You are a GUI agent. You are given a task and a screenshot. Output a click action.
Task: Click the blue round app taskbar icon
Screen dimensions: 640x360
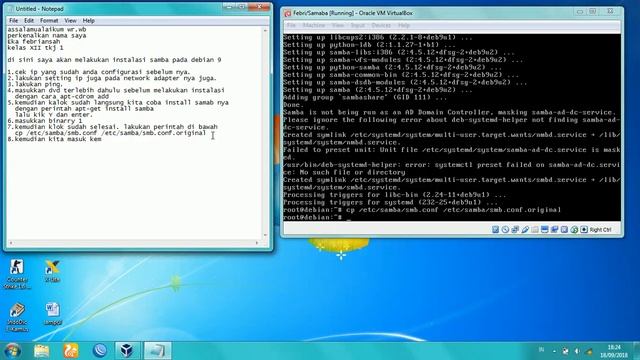coord(100,351)
